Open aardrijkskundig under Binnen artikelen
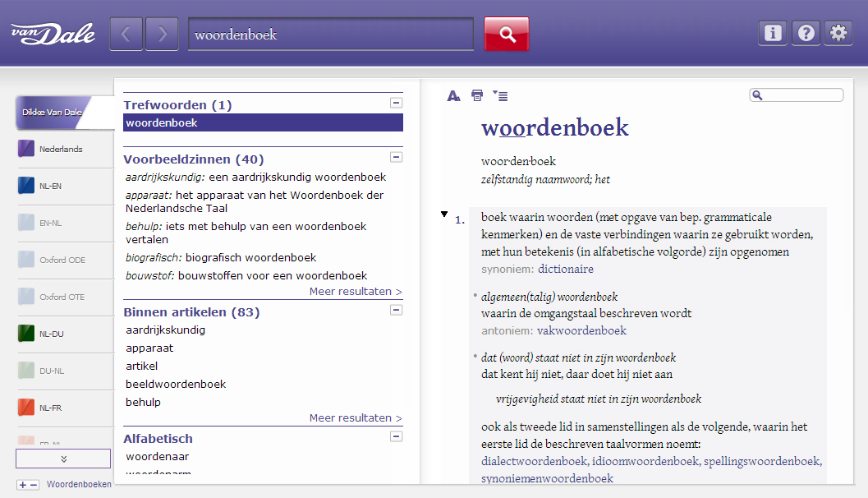The height and width of the screenshot is (498, 868). (166, 330)
